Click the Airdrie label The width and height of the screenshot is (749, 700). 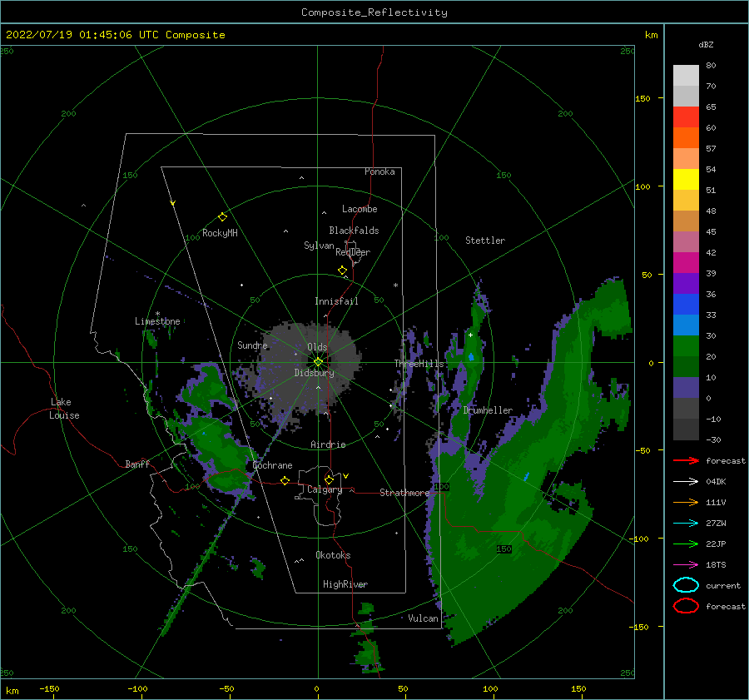point(328,444)
